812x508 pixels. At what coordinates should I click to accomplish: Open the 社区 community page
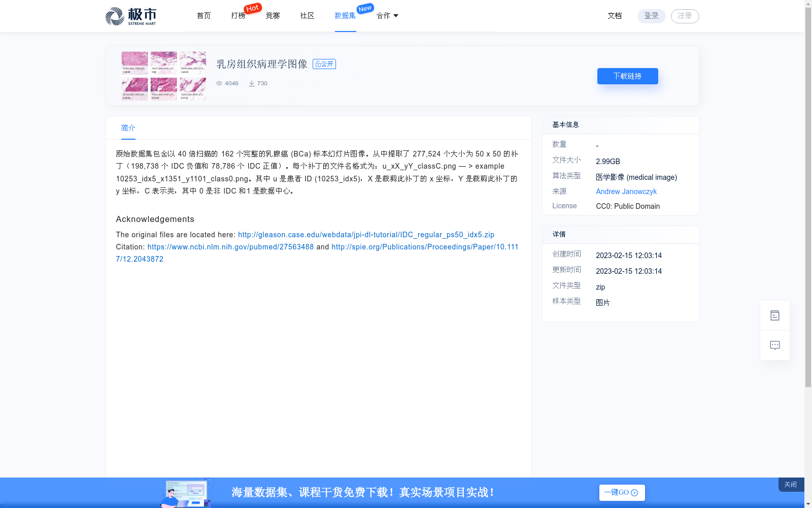(307, 16)
